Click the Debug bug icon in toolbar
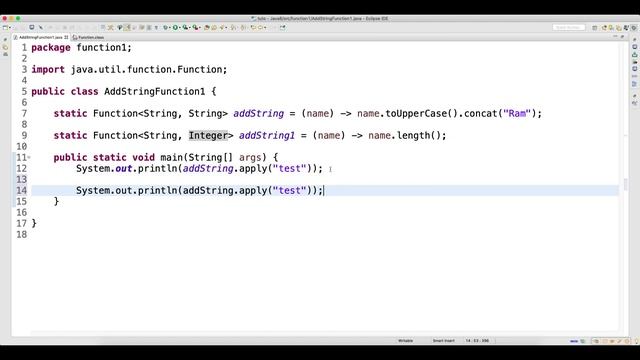The width and height of the screenshot is (640, 360). (165, 27)
